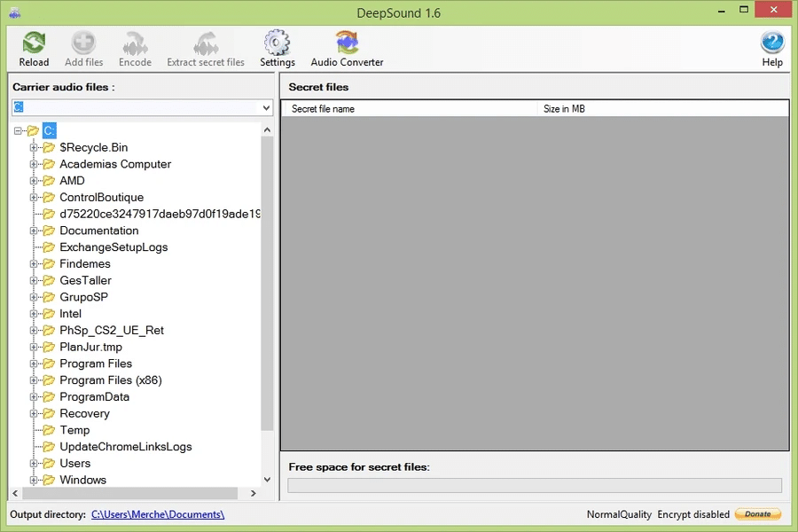Click the Donate button
This screenshot has width=798, height=532.
(x=758, y=513)
